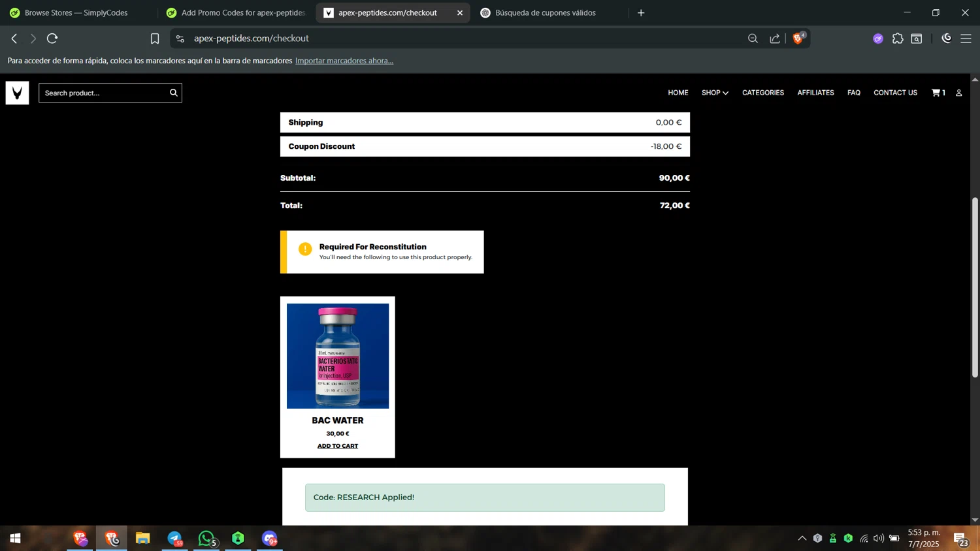Viewport: 980px width, 551px height.
Task: Click the page vertical scrollbar
Action: pyautogui.click(x=975, y=287)
